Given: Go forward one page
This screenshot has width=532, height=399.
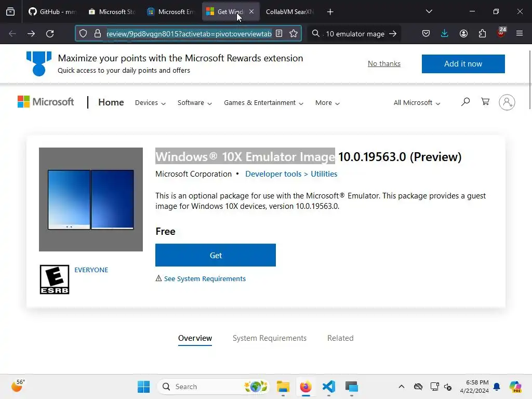Looking at the screenshot, I should [x=31, y=34].
